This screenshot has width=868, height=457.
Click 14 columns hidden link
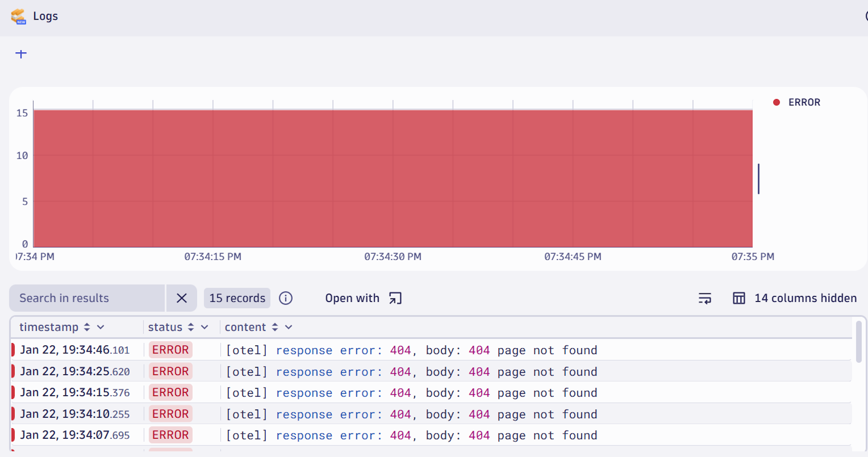(805, 298)
